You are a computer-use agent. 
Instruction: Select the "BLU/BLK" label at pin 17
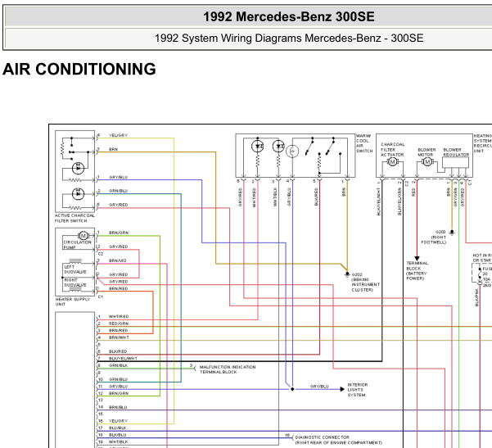118,428
